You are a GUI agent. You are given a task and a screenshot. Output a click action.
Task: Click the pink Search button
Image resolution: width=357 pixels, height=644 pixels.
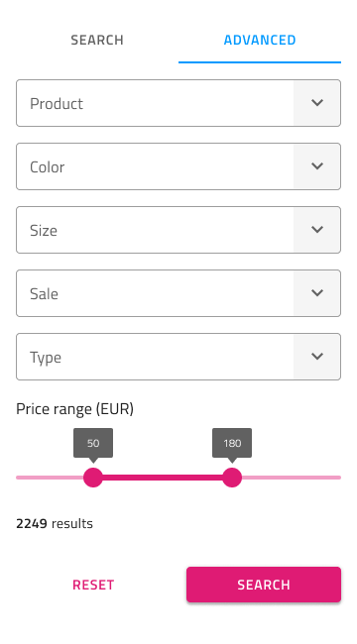click(x=264, y=585)
